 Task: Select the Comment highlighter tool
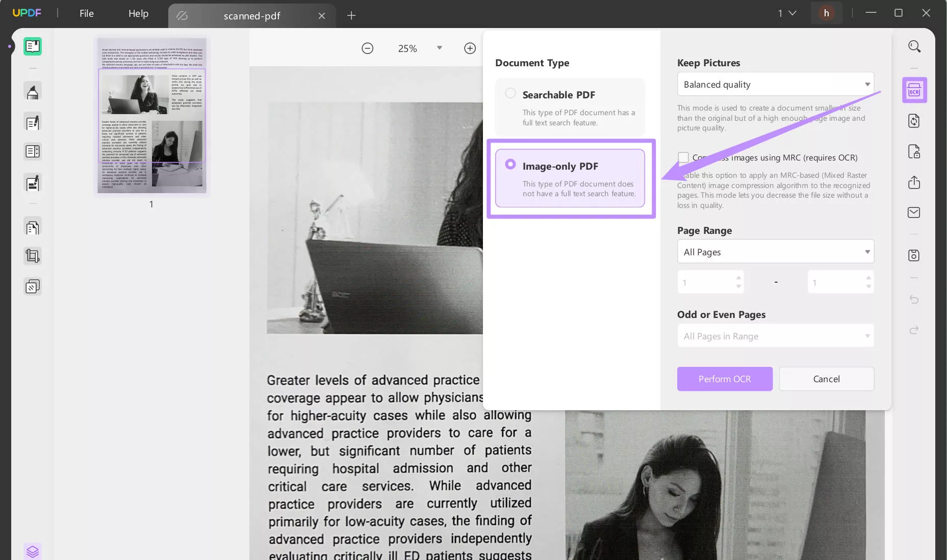[33, 92]
